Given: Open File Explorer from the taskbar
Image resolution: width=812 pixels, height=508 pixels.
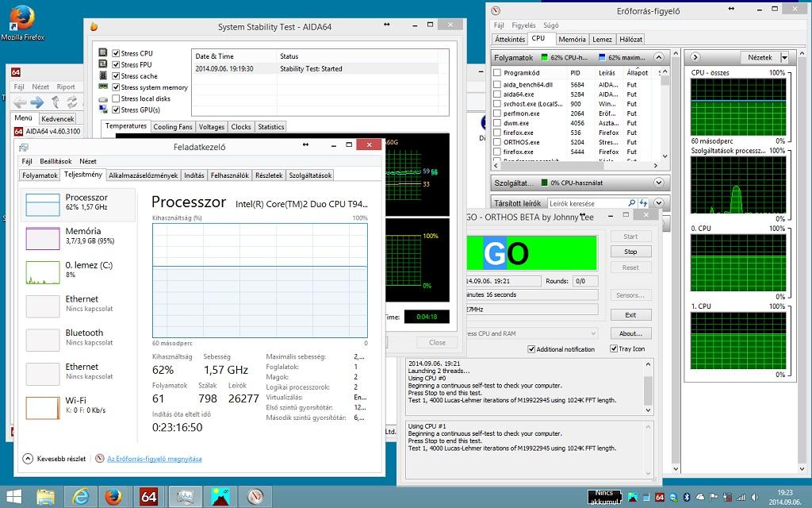Looking at the screenshot, I should click(x=45, y=497).
